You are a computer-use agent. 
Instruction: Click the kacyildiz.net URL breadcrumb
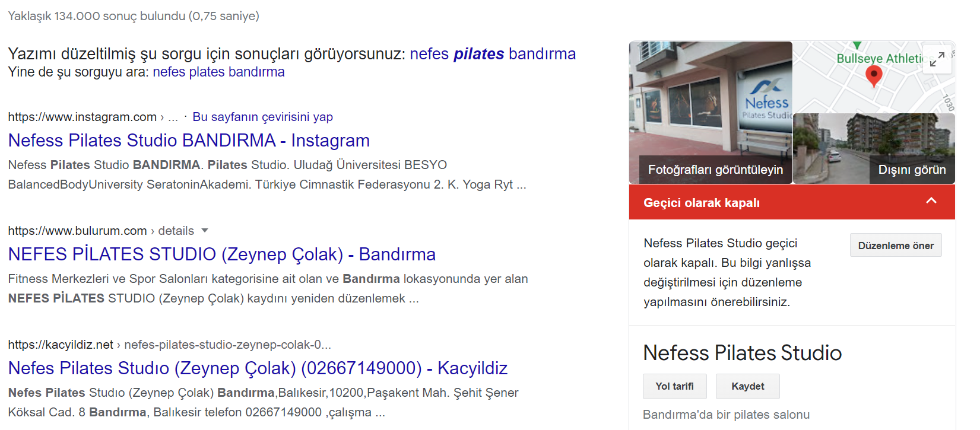pyautogui.click(x=61, y=345)
